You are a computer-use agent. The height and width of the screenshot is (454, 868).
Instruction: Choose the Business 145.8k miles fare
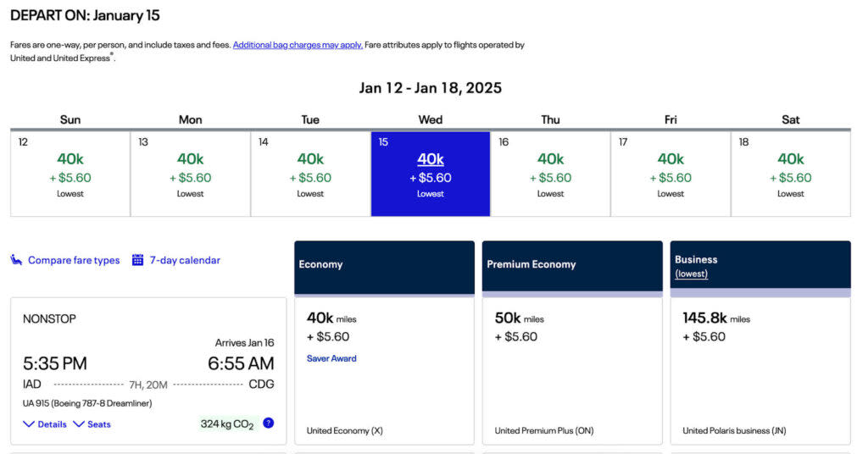point(760,370)
